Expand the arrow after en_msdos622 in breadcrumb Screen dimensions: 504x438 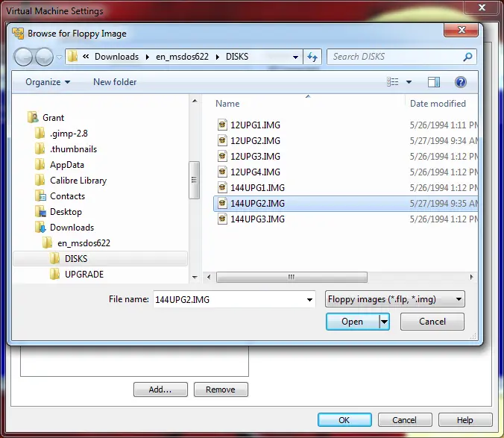pyautogui.click(x=218, y=57)
